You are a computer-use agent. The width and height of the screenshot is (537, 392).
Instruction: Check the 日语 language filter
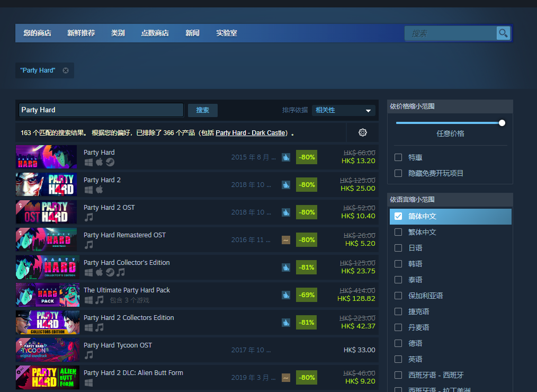pyautogui.click(x=398, y=248)
